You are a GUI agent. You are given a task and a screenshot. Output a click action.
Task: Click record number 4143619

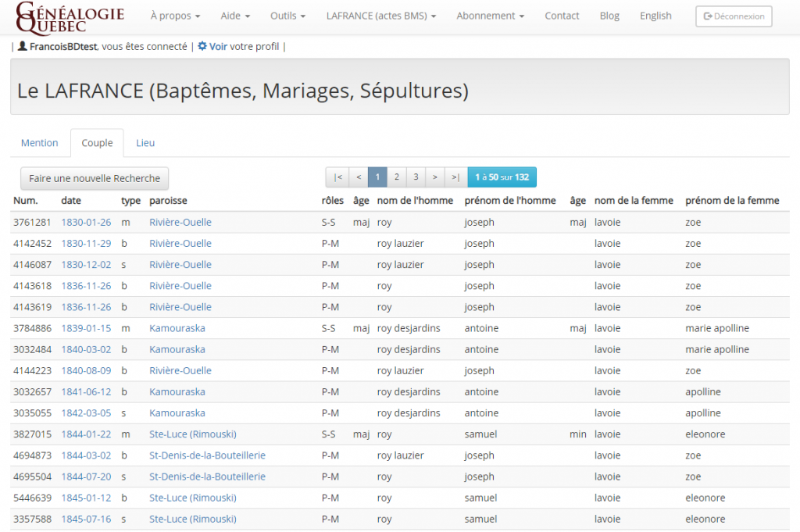click(x=32, y=307)
